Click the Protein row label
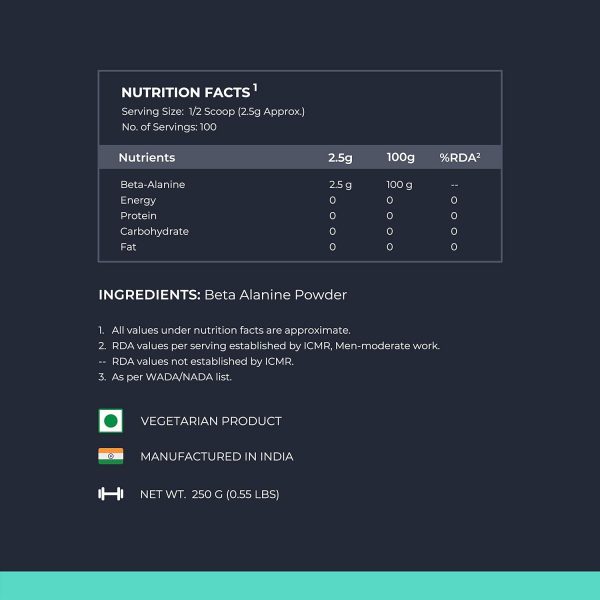The width and height of the screenshot is (600, 600). click(x=138, y=216)
